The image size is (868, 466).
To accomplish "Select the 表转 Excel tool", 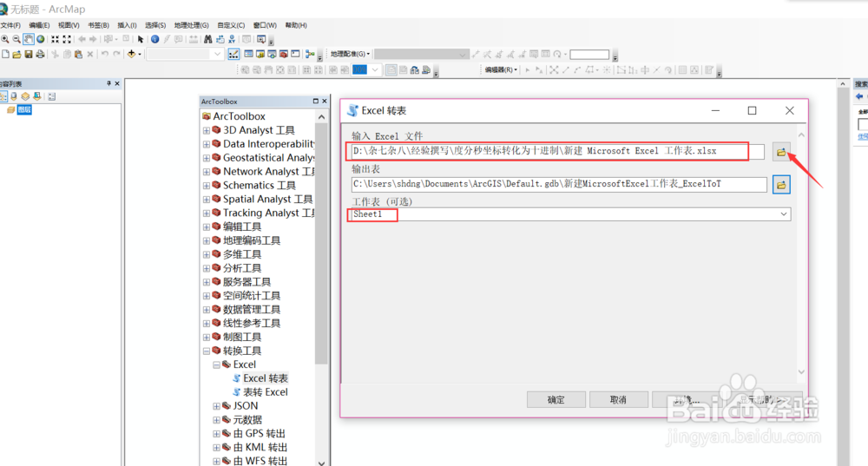I will coord(265,392).
